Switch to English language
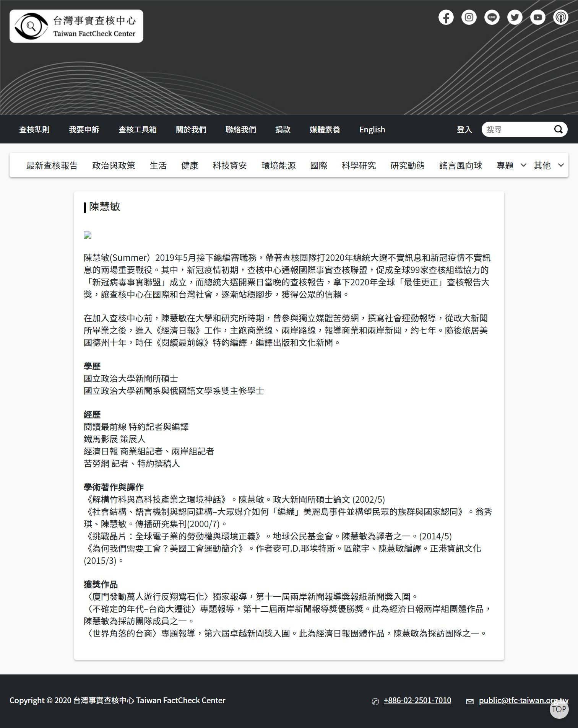Viewport: 578px width, 728px height. tap(372, 129)
